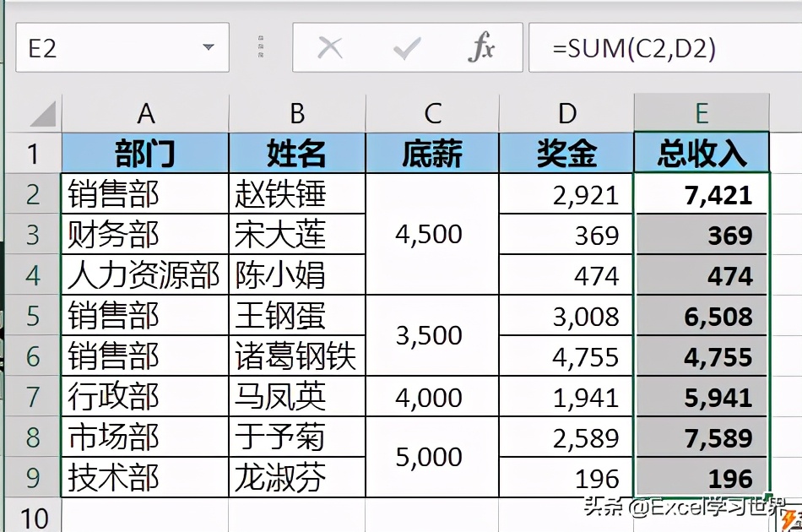Click the 总收入 header cell
802x532 pixels.
pyautogui.click(x=702, y=153)
